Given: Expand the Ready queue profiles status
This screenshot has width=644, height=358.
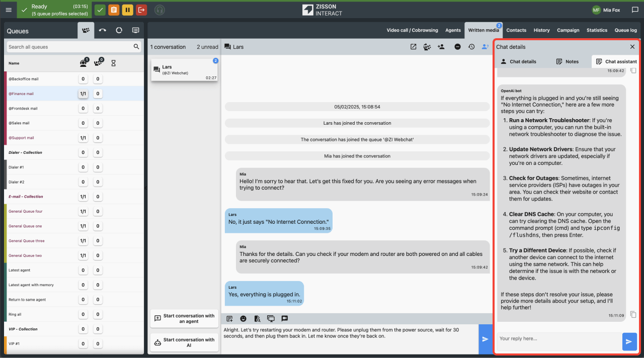Looking at the screenshot, I should (x=53, y=10).
